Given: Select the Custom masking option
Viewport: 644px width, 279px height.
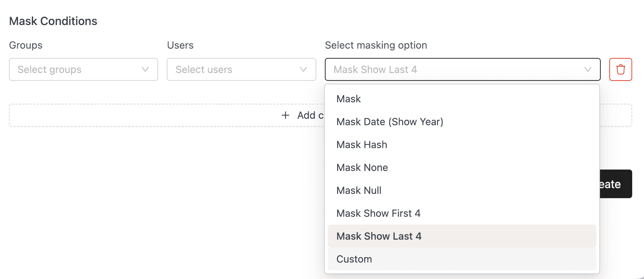Looking at the screenshot, I should point(354,259).
